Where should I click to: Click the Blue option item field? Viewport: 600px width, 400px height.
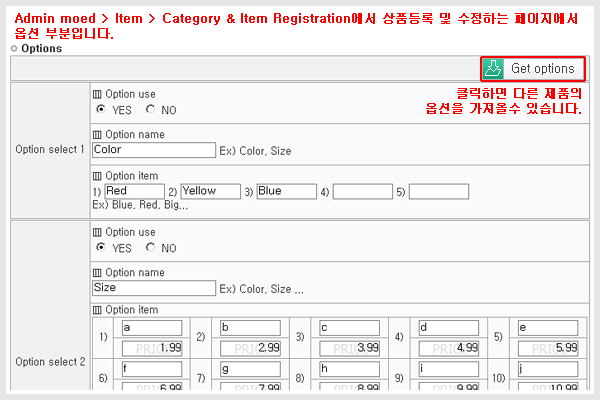[x=286, y=191]
